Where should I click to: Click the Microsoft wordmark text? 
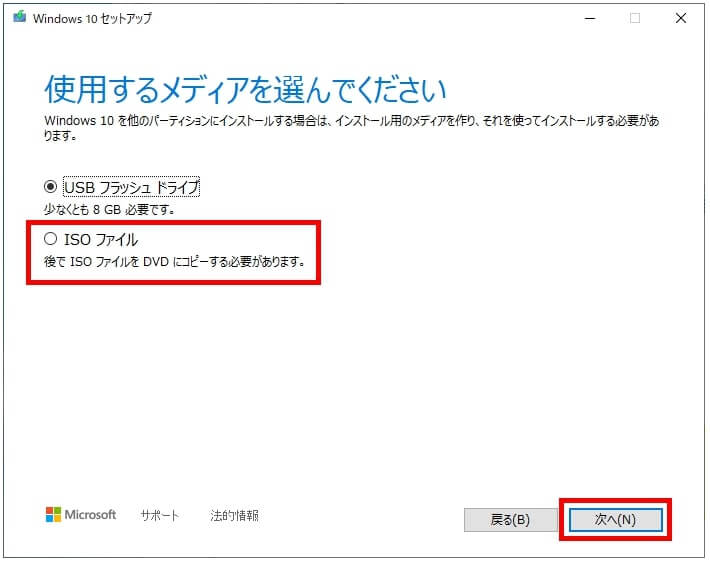91,515
